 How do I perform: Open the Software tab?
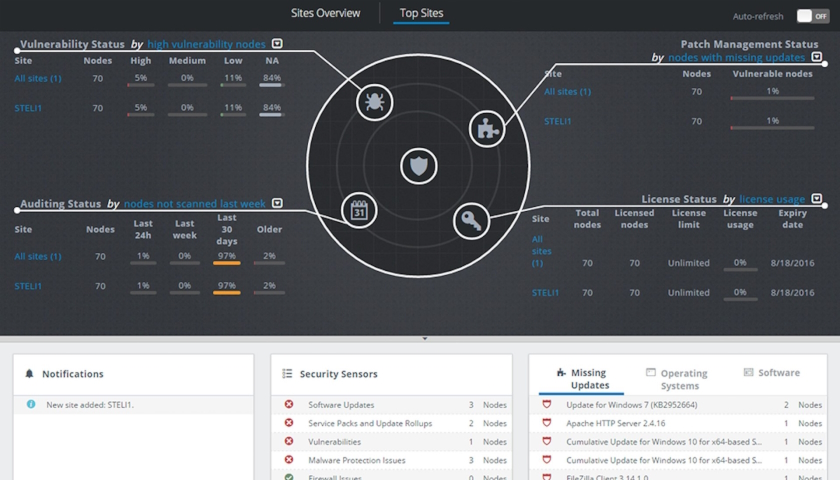pos(771,372)
